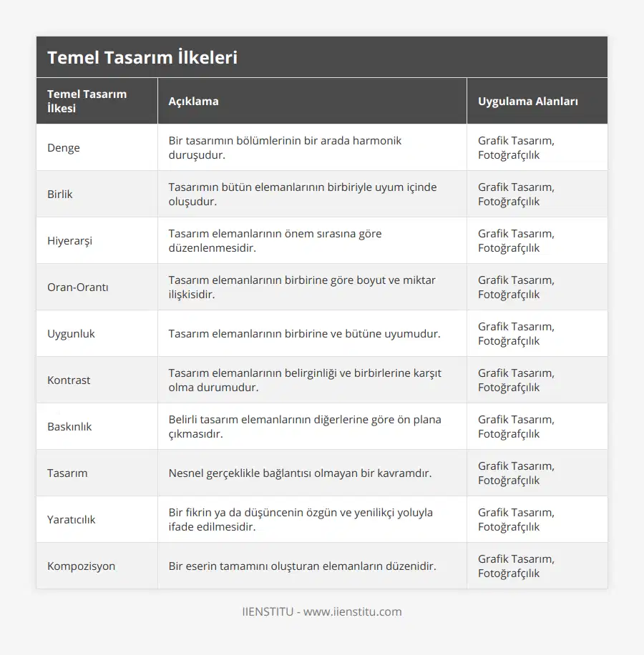Screen dimensions: 644x655
Task: Select the 'Baskınlık' cell
Action: [x=69, y=427]
